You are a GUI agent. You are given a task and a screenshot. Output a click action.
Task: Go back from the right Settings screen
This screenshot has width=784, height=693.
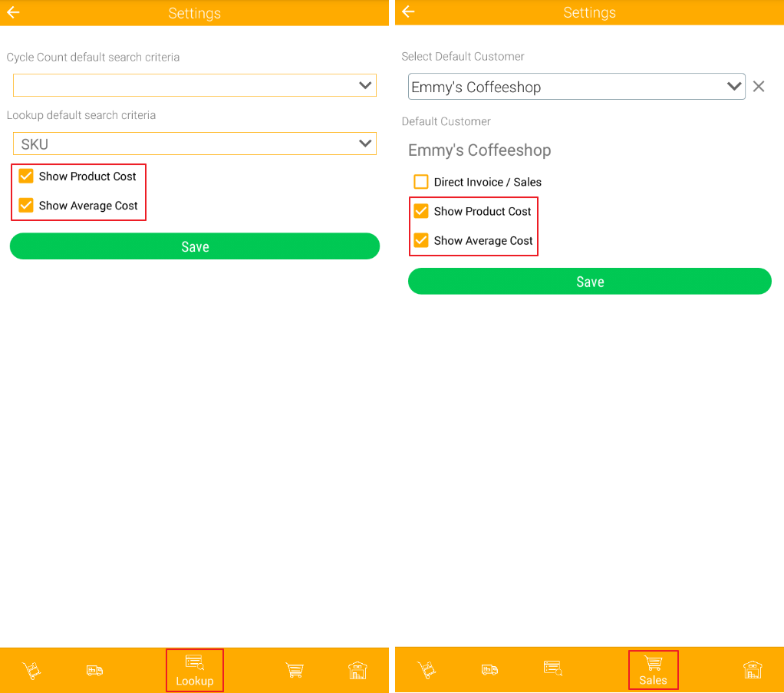408,12
